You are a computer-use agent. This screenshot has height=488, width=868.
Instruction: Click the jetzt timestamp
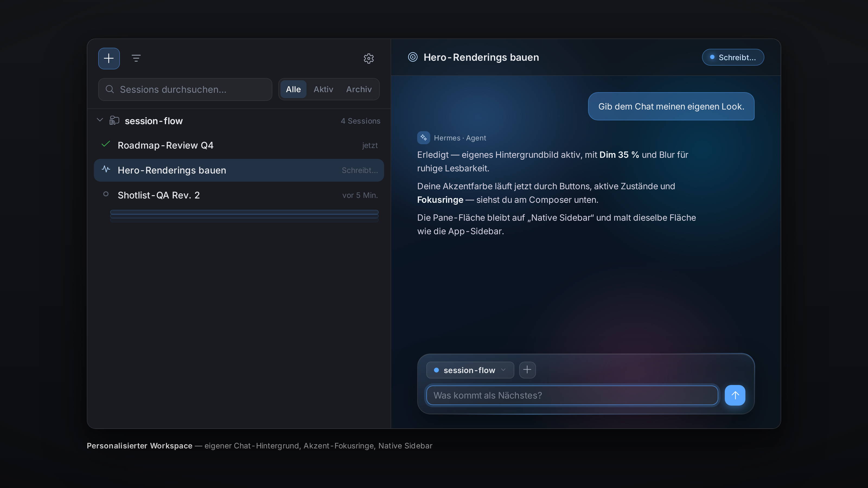pos(370,146)
